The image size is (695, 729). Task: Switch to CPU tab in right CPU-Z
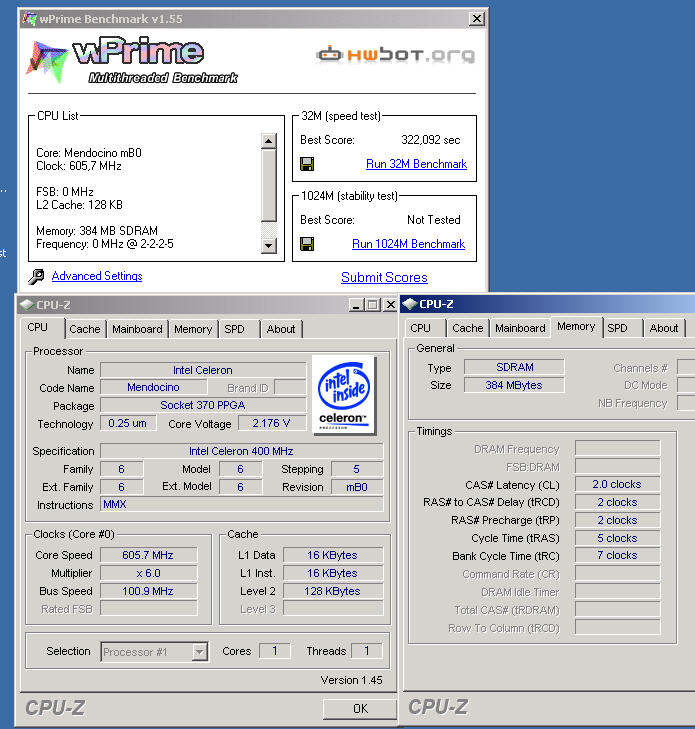421,328
